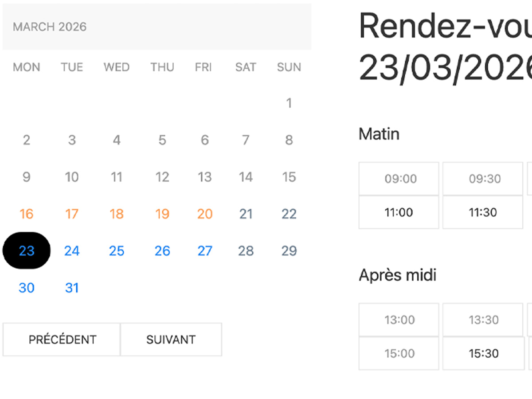Select March 25 on the calendar

coord(116,251)
